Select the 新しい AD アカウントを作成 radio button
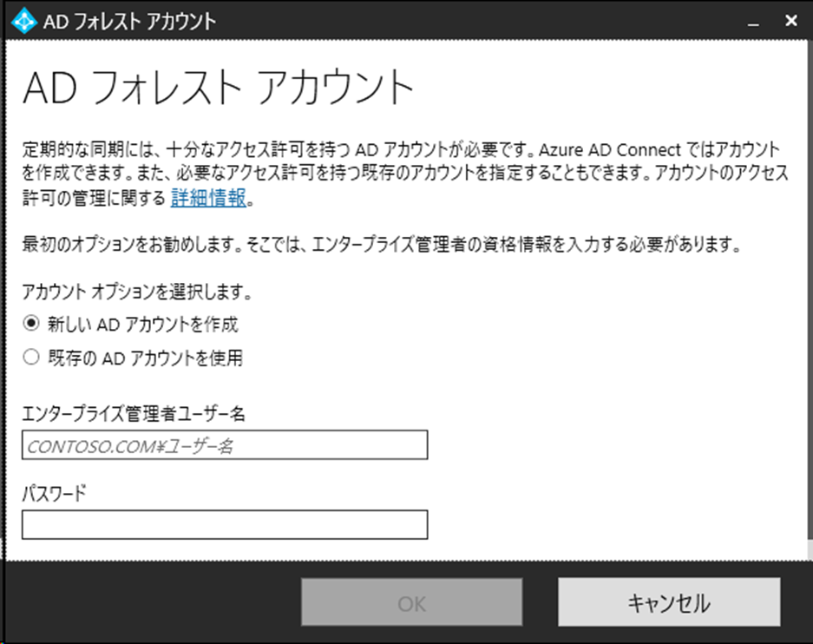The image size is (813, 644). pyautogui.click(x=31, y=324)
